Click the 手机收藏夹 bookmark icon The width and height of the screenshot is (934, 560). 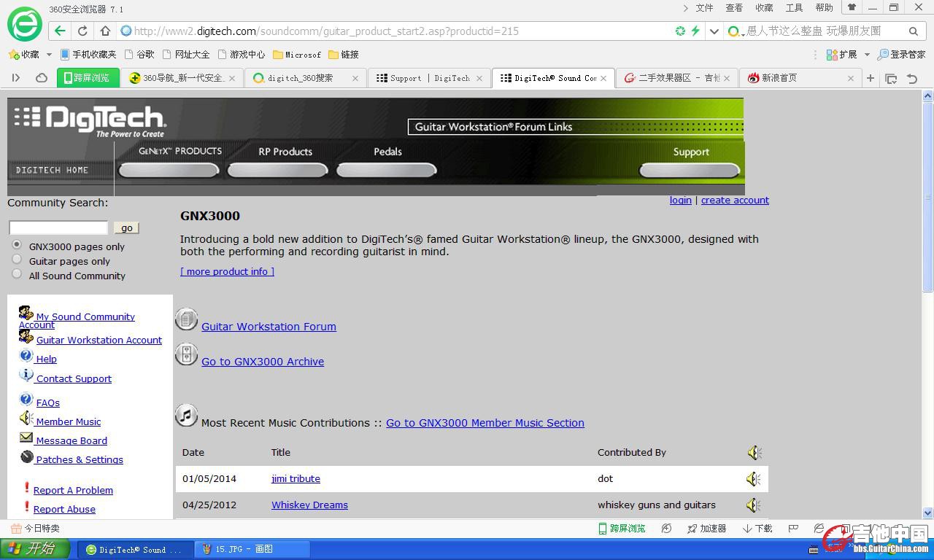(65, 55)
